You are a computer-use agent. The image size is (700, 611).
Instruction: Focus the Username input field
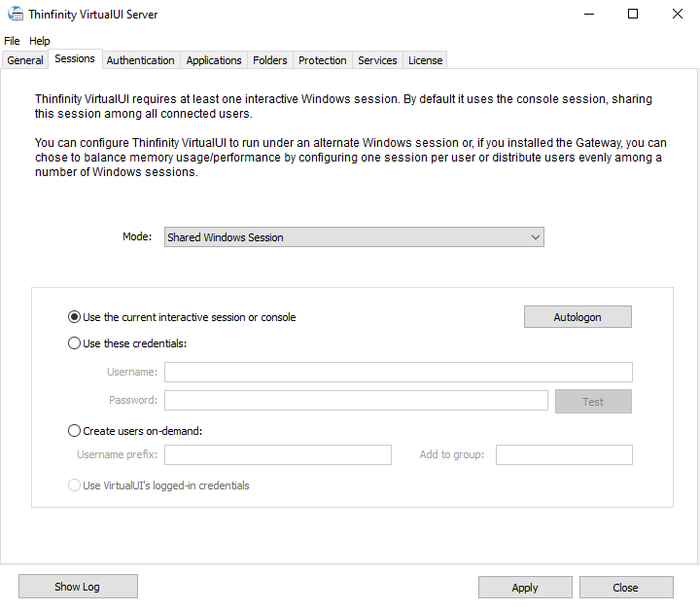(399, 372)
